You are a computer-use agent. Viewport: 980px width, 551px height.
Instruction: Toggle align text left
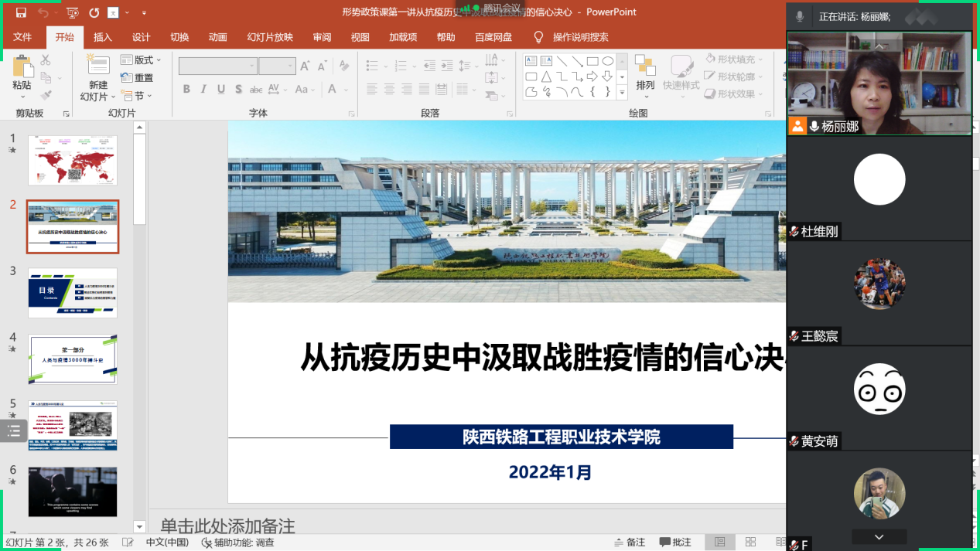371,90
